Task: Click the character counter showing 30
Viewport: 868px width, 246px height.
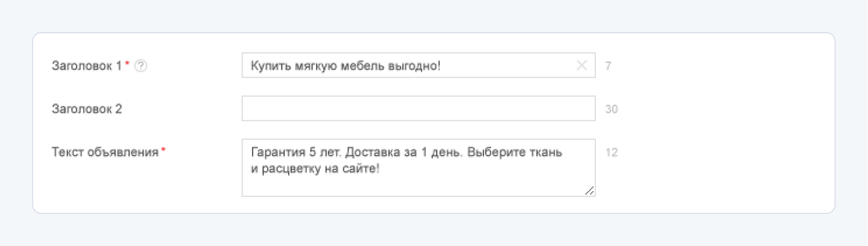Action: tap(611, 109)
